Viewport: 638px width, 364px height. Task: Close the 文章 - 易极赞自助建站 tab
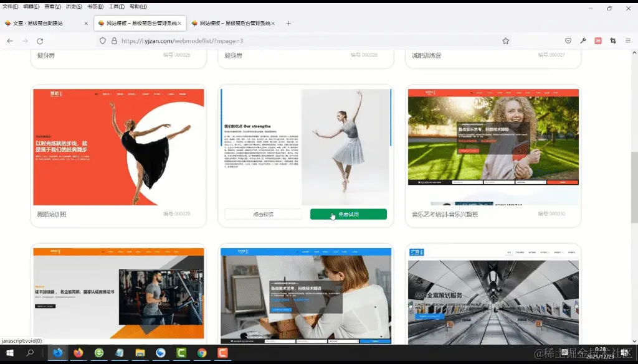click(86, 24)
